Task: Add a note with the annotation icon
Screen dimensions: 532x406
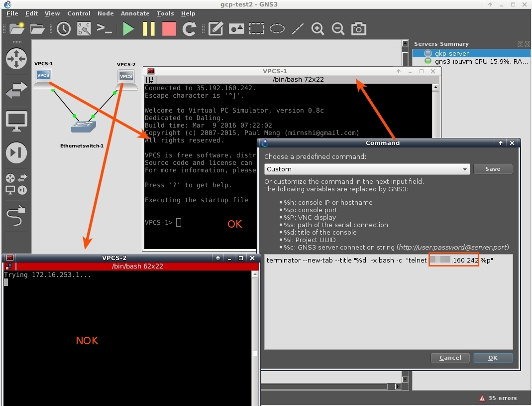Action: 215,28
